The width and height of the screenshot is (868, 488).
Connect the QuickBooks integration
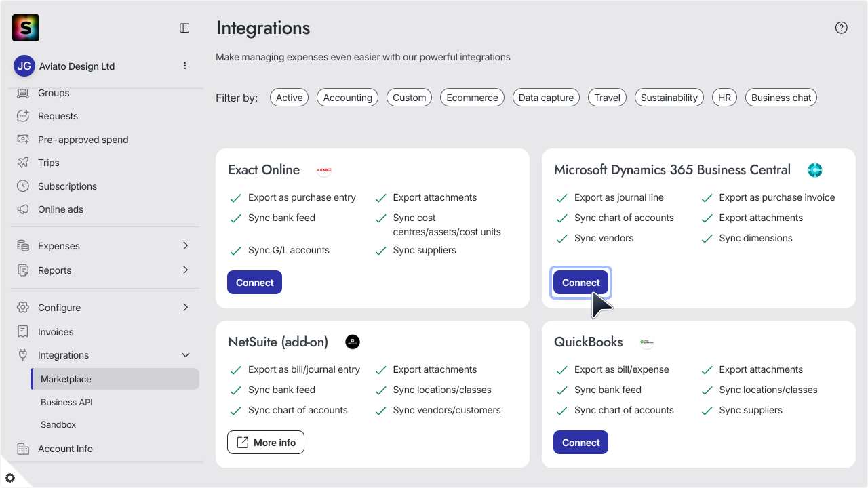[x=580, y=443]
